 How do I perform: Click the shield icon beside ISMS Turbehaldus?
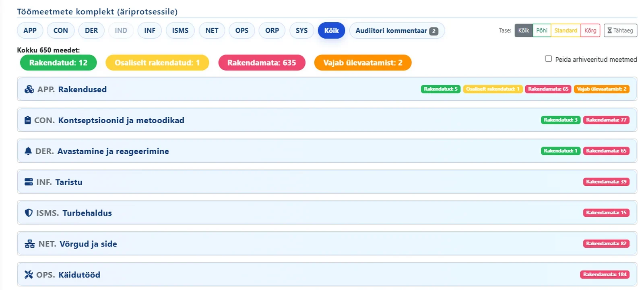[29, 213]
